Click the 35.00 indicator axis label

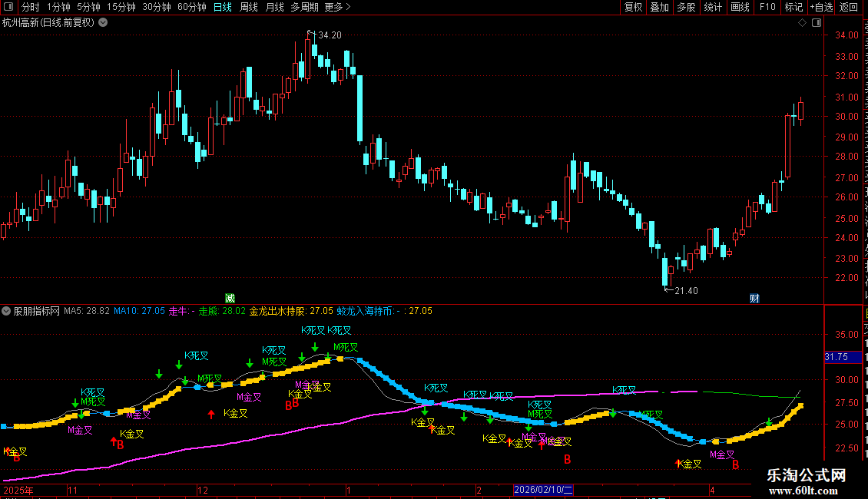[x=847, y=335]
